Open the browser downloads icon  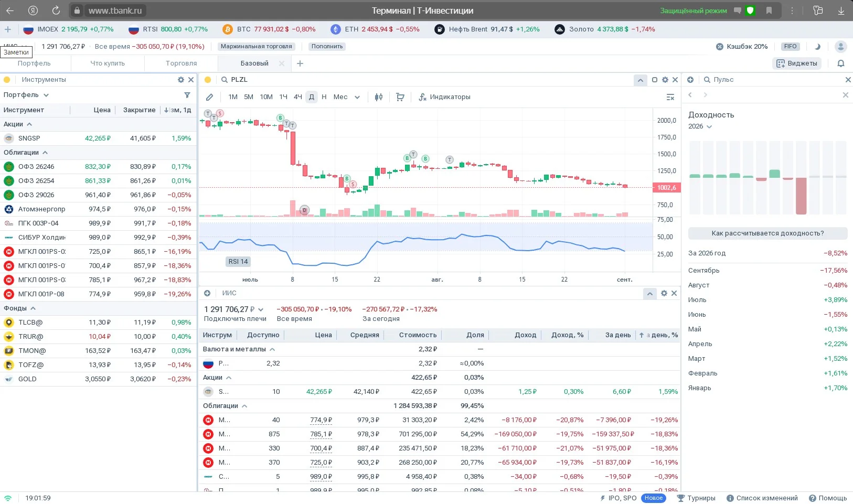pos(841,10)
